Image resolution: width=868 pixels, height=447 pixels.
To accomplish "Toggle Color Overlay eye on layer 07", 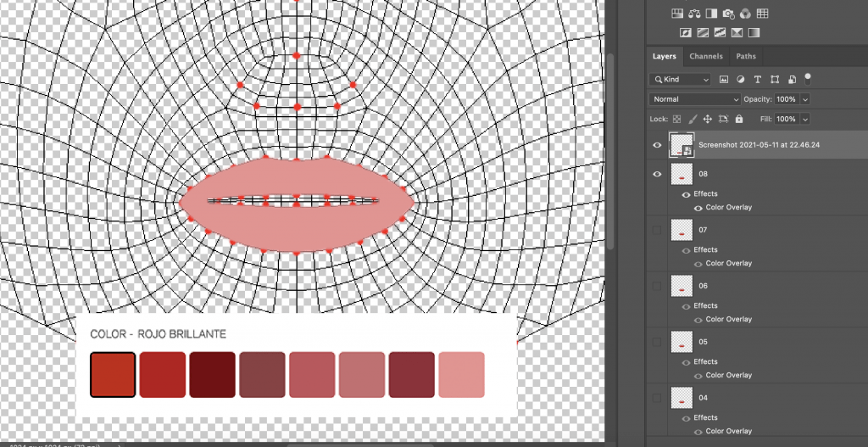I will click(698, 264).
